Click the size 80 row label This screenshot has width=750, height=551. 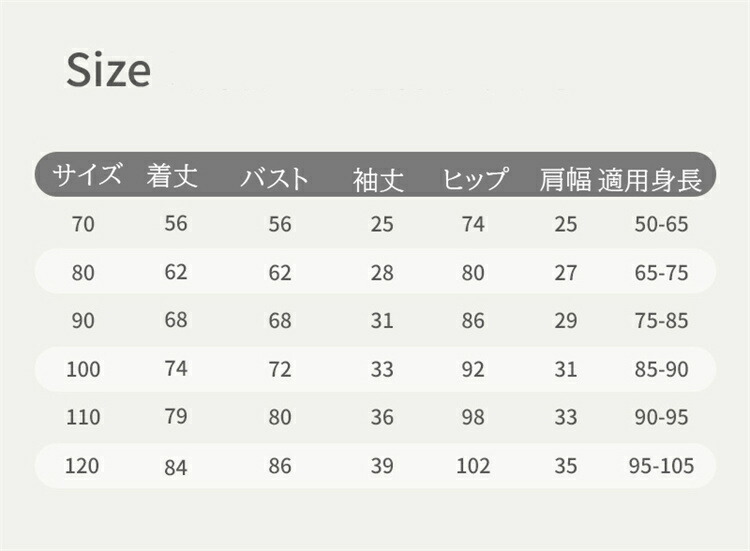pyautogui.click(x=83, y=273)
